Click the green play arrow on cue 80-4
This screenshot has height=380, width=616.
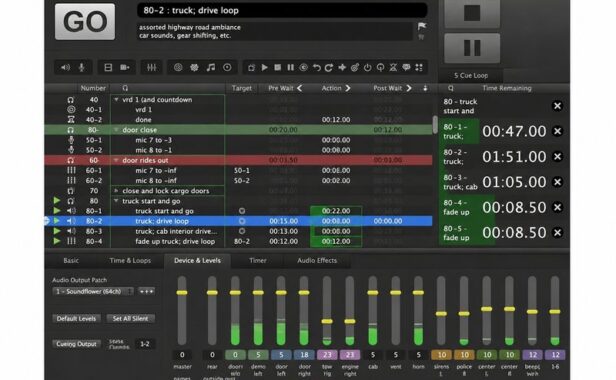(57, 241)
